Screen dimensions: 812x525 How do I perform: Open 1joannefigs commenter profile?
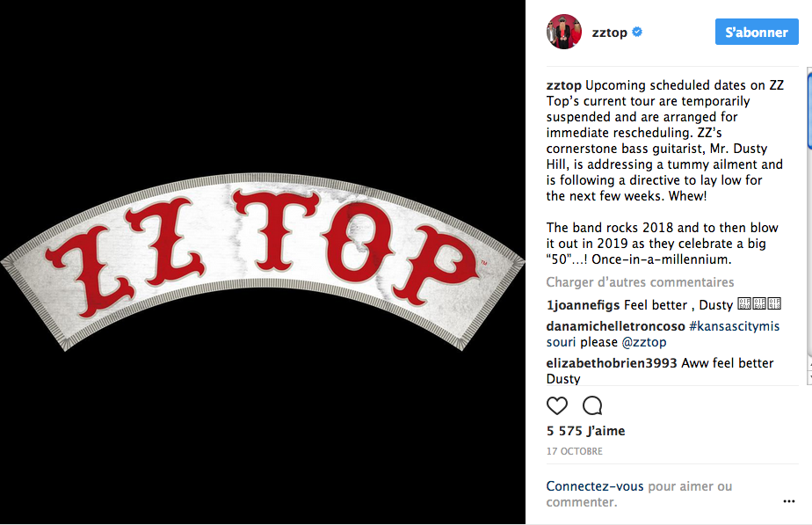[584, 305]
